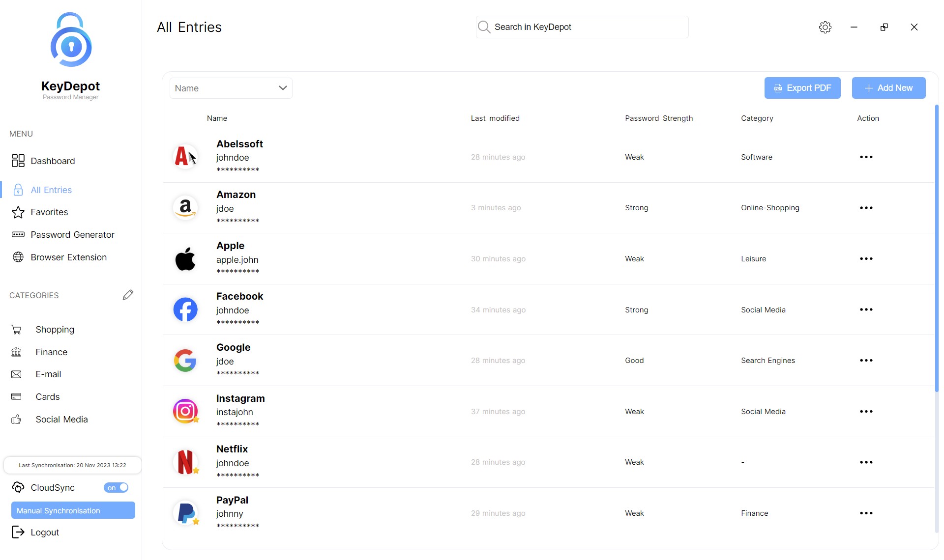Click the Netflix entry logo
The width and height of the screenshot is (944, 560).
(185, 462)
